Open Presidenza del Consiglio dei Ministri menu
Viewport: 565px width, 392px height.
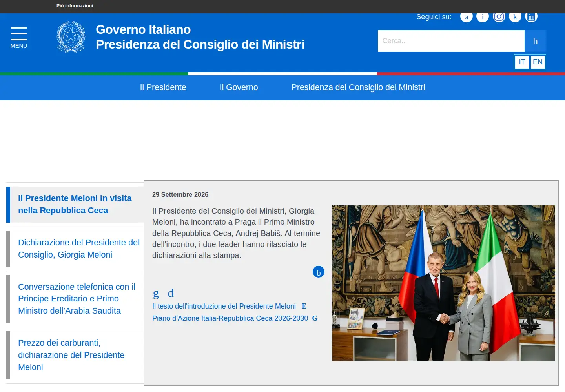pyautogui.click(x=358, y=87)
